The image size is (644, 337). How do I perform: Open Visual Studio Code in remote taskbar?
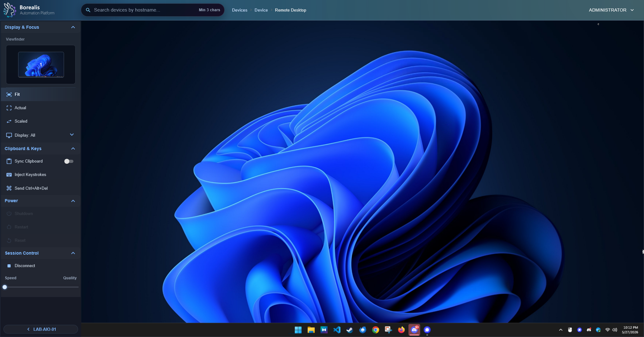tap(337, 330)
